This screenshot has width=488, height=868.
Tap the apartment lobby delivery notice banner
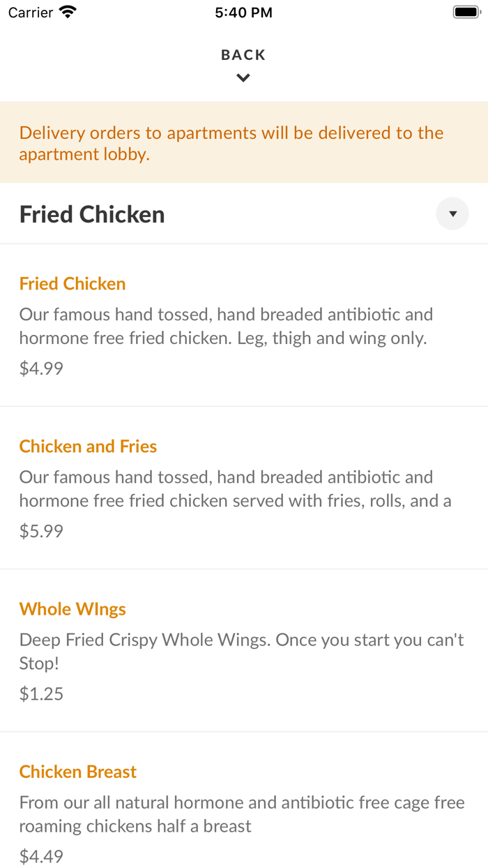[231, 143]
